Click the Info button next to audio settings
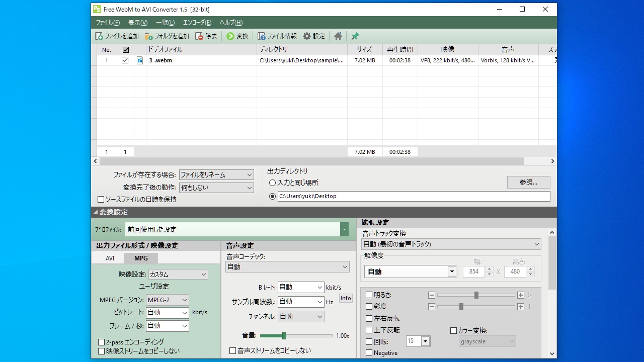Screen dimensions: 644x362 point(346,298)
